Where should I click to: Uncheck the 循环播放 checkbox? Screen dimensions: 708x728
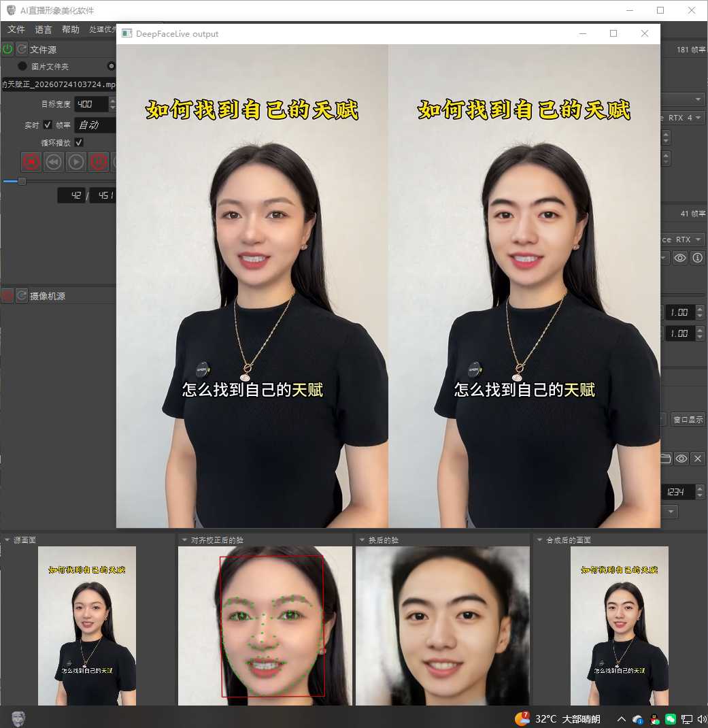point(79,142)
